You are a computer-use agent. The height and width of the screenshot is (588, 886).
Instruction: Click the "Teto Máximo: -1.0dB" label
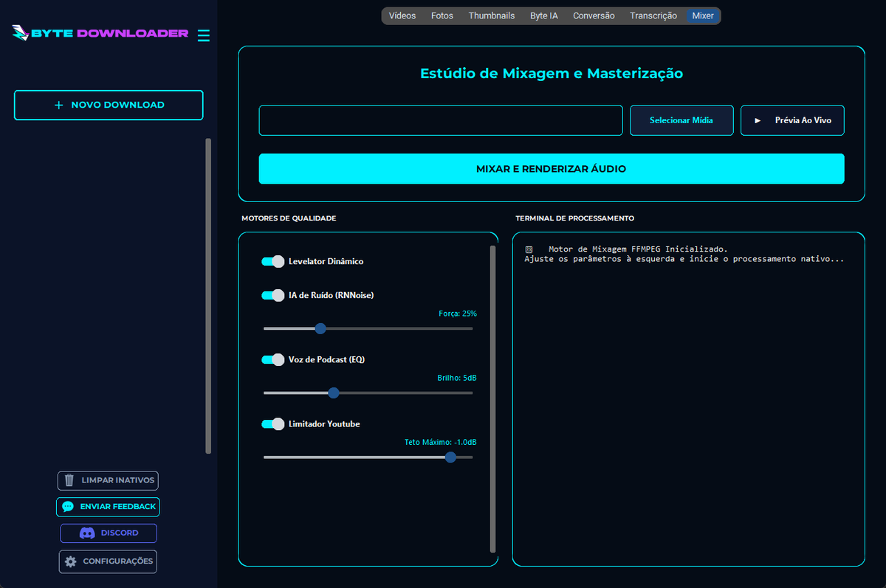click(x=441, y=442)
